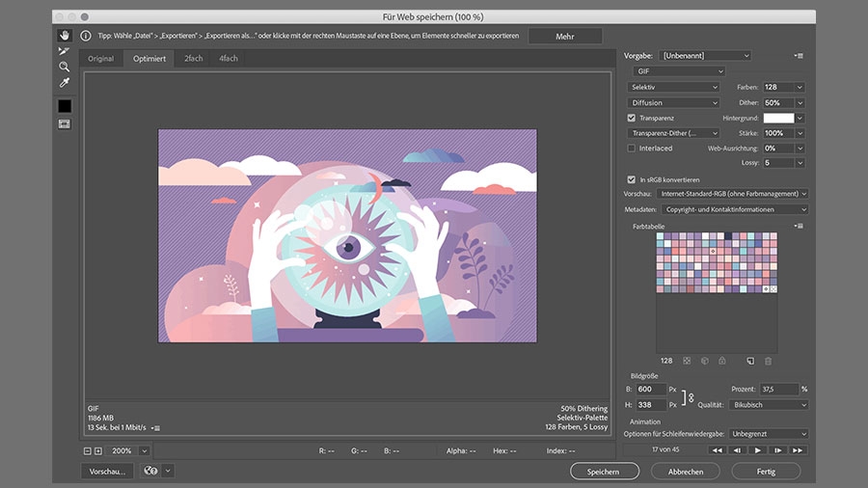Click the trash icon under Farbtabelle
Viewport: 868px width, 488px height.
point(768,361)
